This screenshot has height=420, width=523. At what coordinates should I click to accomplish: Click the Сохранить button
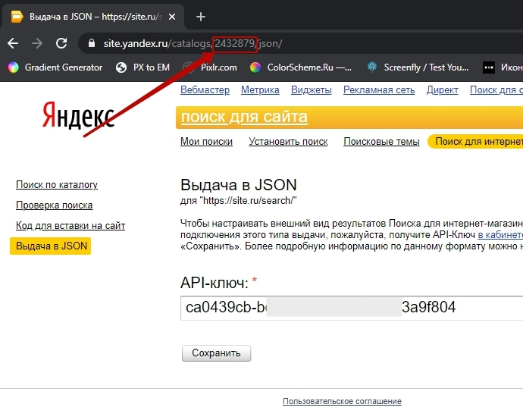click(x=216, y=353)
